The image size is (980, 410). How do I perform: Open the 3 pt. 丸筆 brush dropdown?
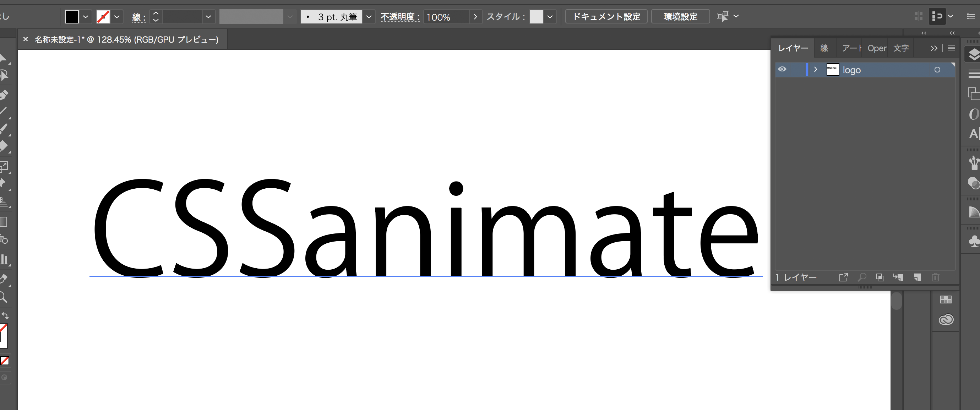coord(368,17)
